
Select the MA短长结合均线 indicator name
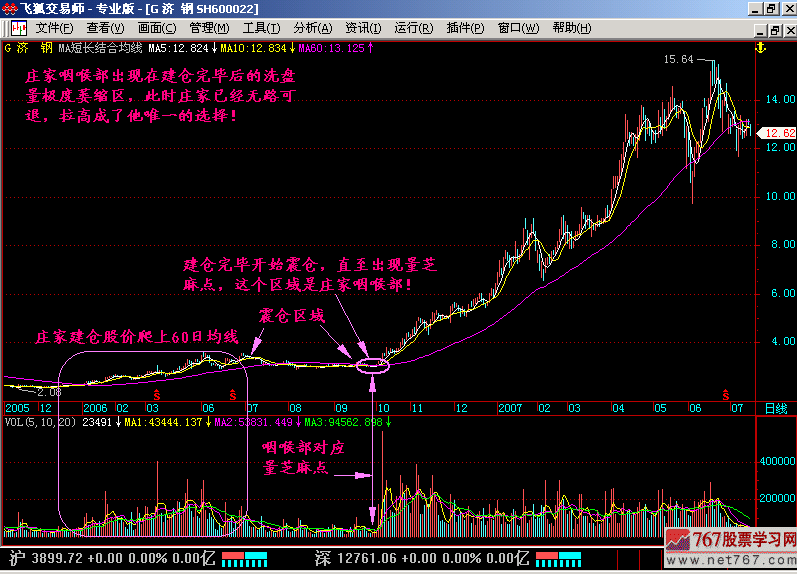tap(101, 47)
